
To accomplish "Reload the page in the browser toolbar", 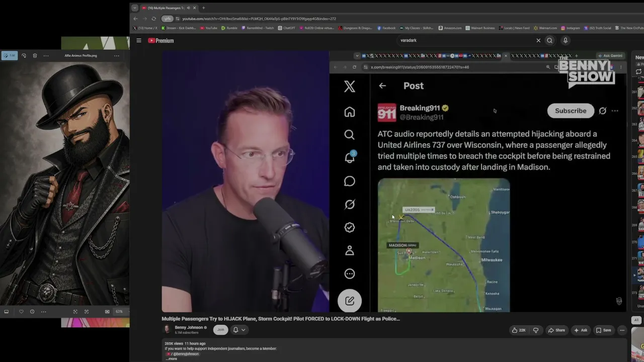I will [153, 19].
